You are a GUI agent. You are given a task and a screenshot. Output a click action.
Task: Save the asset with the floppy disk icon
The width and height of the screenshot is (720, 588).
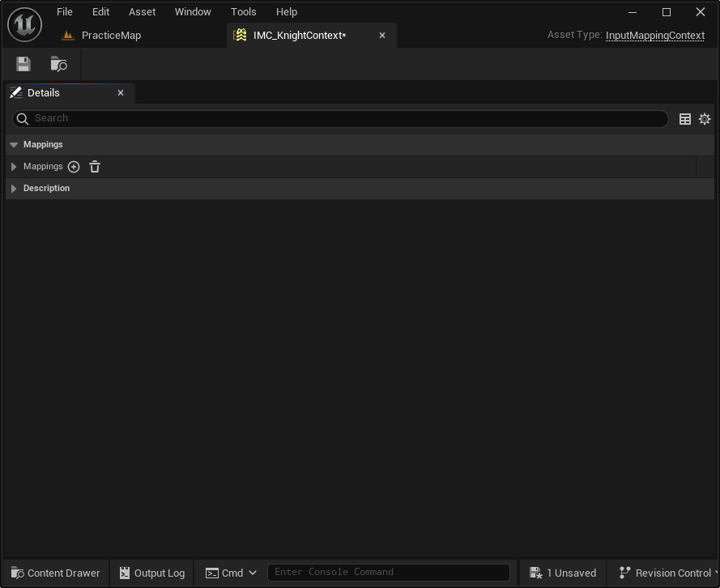23,64
